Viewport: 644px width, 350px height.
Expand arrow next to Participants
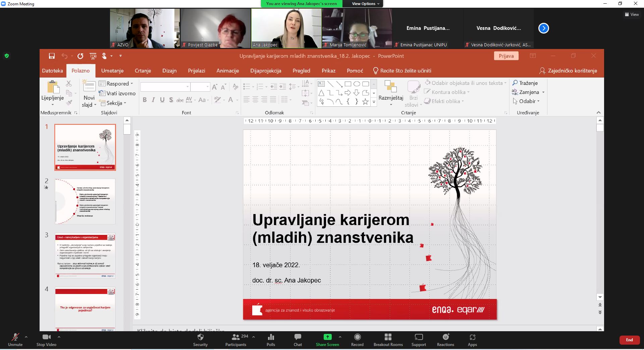click(x=254, y=337)
